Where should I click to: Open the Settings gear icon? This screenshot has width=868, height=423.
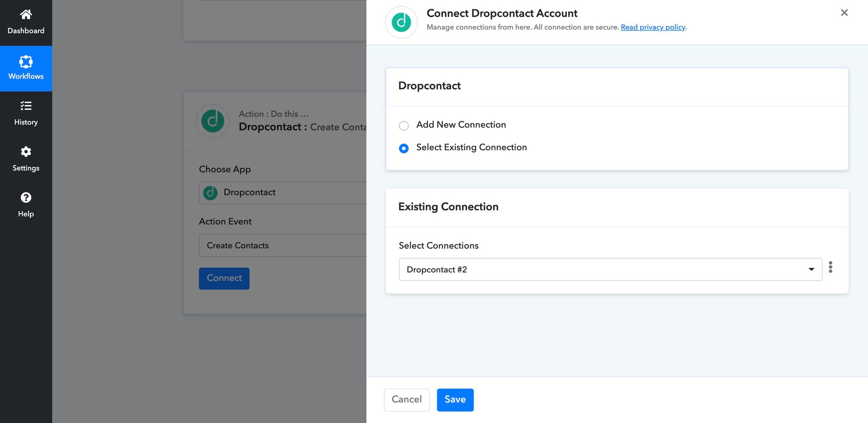(26, 152)
